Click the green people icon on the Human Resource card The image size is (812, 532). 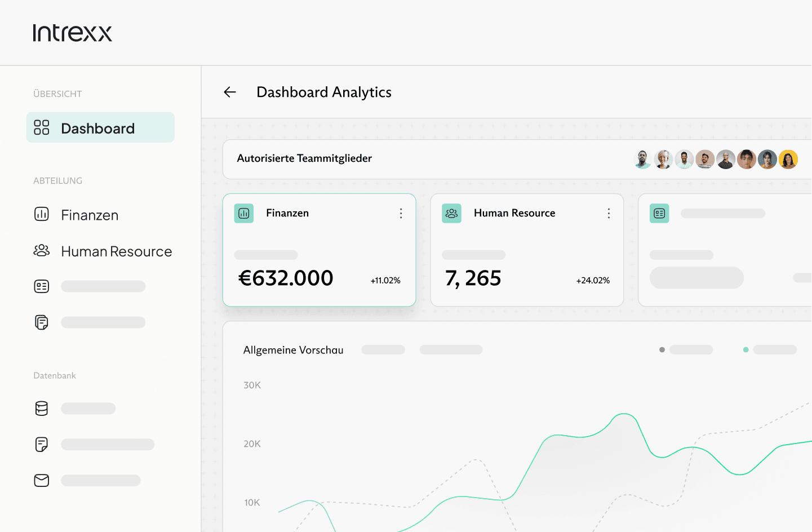(451, 214)
